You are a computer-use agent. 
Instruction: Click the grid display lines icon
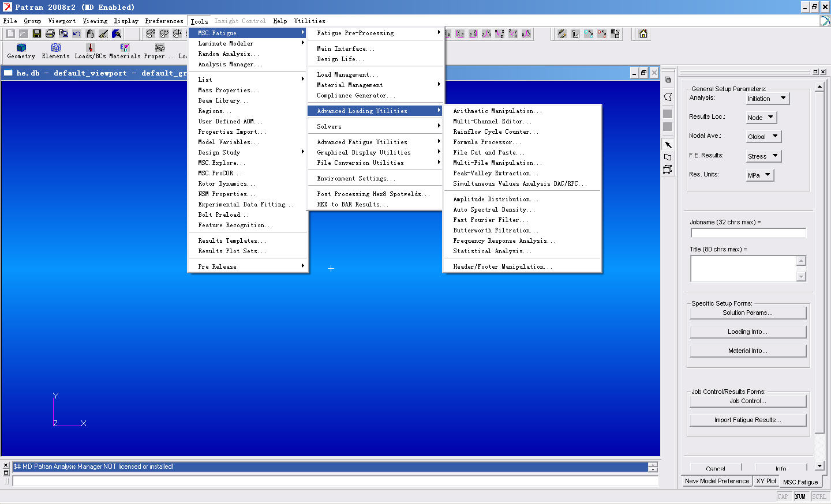pyautogui.click(x=615, y=34)
